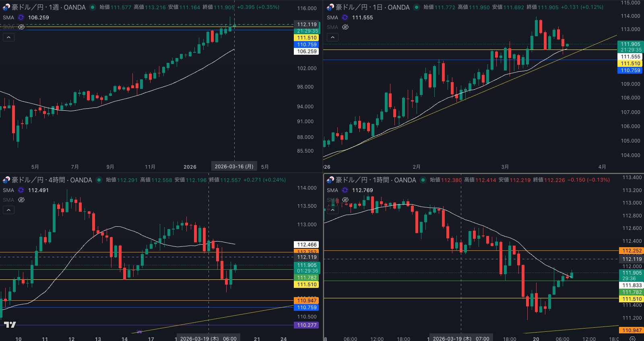The image size is (644, 341).
Task: Show hidden SMA indicator on weekly chart
Action: (21, 27)
